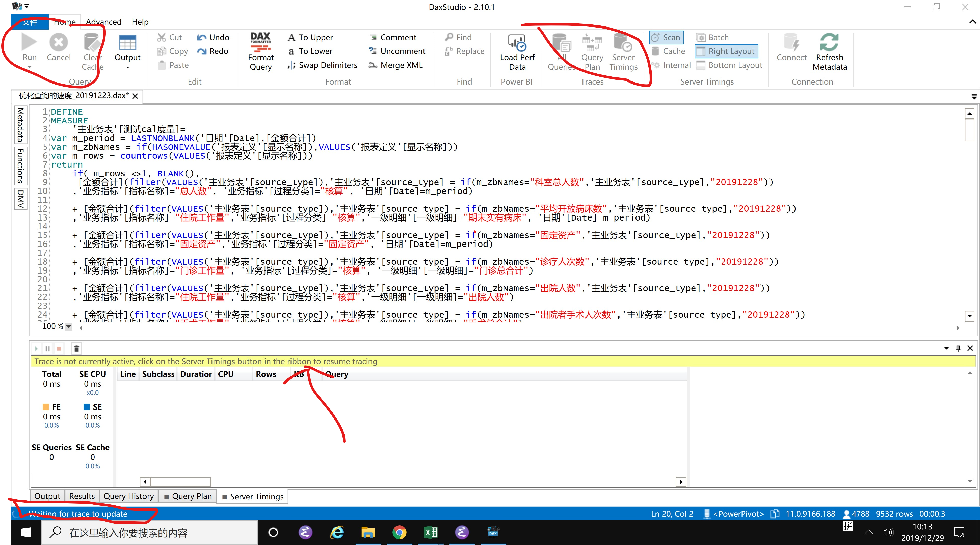This screenshot has width=980, height=545.
Task: Pause the trace using the pause icon
Action: pyautogui.click(x=47, y=348)
